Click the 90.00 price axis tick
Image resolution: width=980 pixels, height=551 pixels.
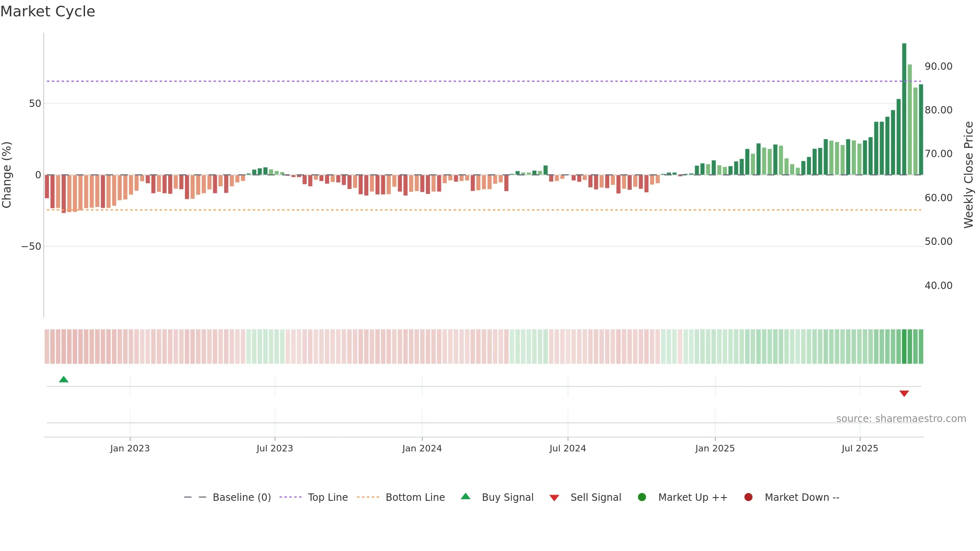(938, 67)
